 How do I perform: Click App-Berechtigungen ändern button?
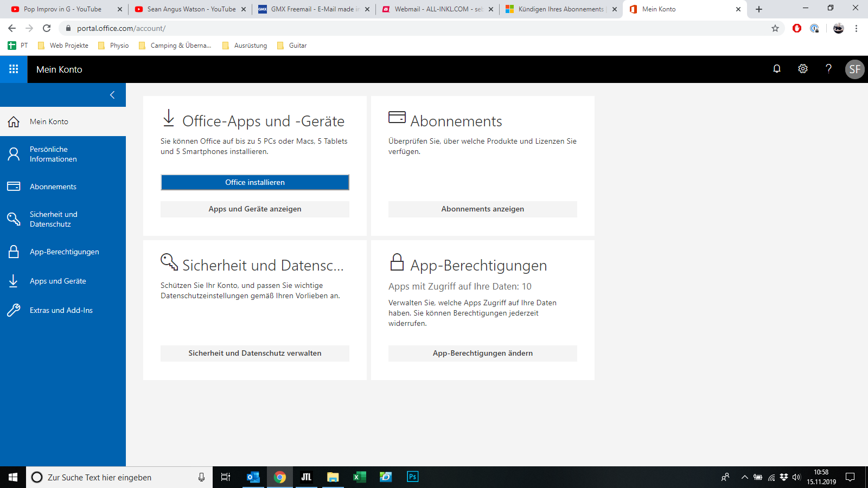click(x=483, y=353)
